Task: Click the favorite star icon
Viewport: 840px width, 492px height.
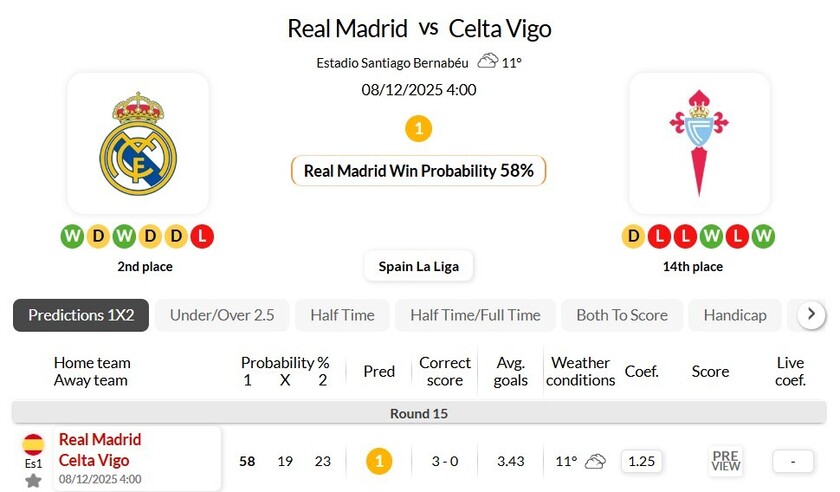Action: (33, 481)
